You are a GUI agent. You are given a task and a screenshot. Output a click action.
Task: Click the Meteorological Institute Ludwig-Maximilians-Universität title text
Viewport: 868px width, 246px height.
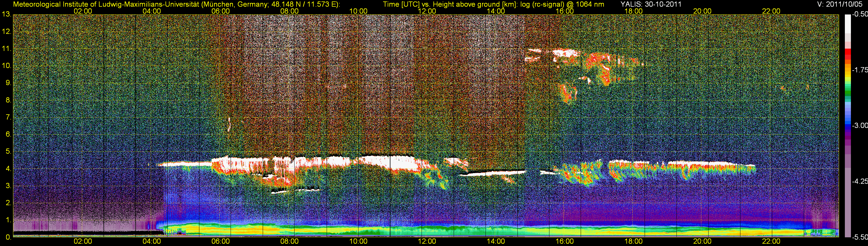[176, 4]
